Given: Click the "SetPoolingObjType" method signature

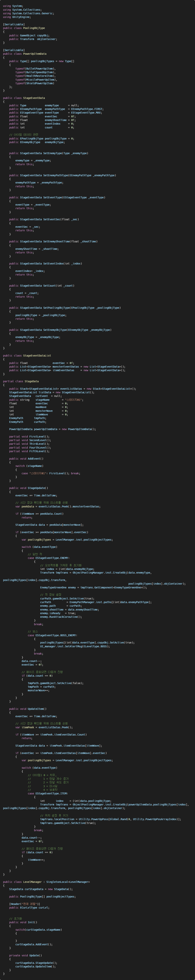Looking at the screenshot, I should click(65, 308).
